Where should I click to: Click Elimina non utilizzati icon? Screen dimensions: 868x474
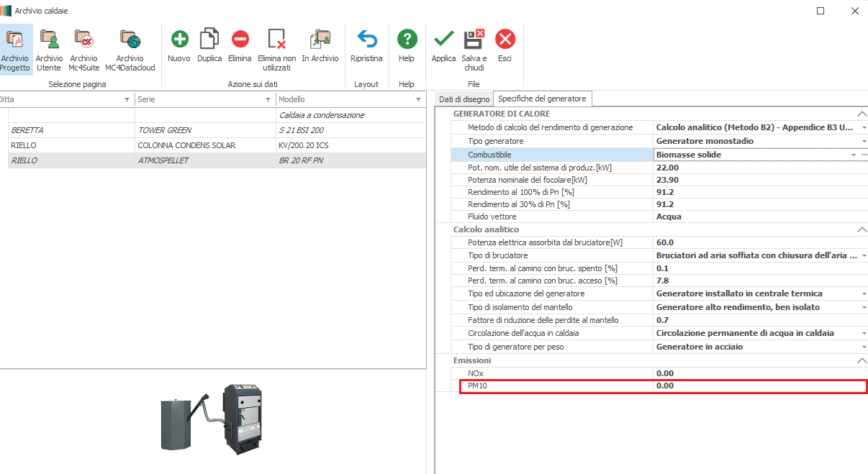coord(276,40)
